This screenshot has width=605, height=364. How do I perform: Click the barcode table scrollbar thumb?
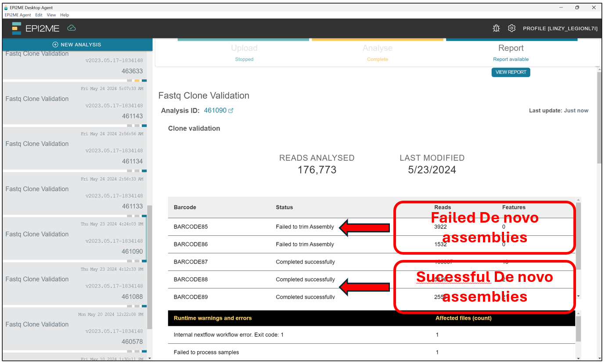point(578,236)
